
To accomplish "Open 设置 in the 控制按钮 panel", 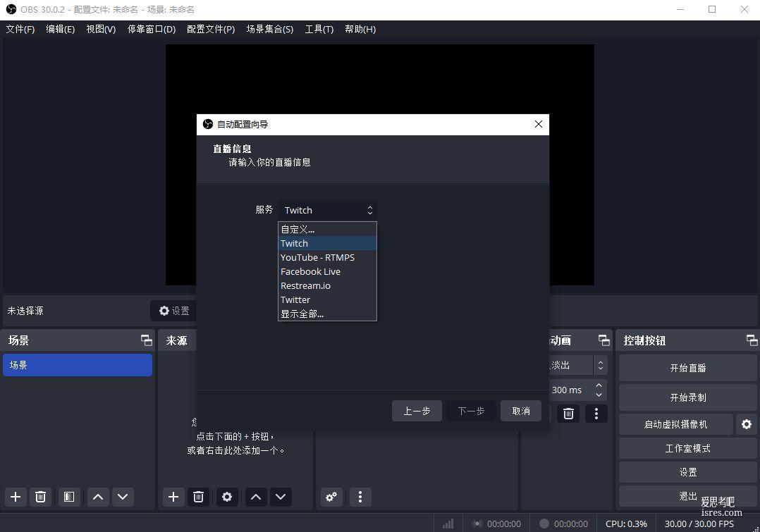I will point(688,472).
